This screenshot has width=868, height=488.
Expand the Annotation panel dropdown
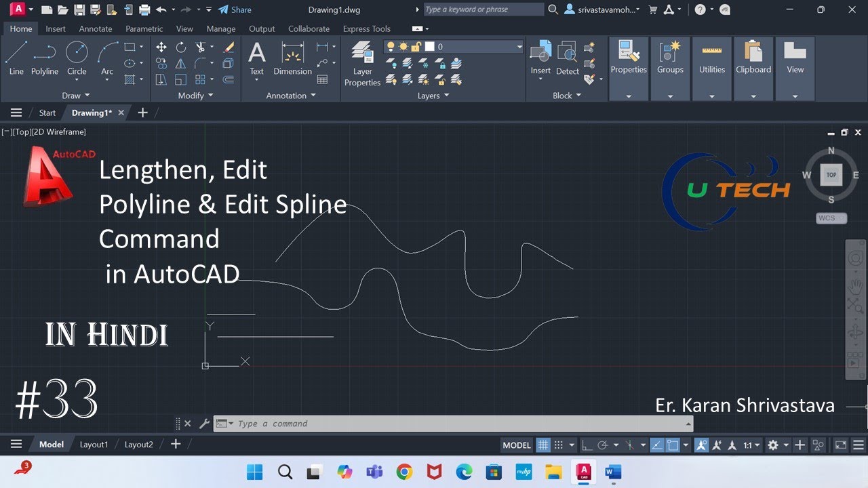click(291, 96)
